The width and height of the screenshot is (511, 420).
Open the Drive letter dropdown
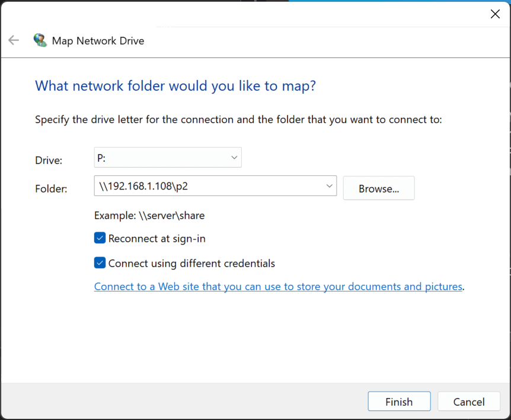point(168,158)
